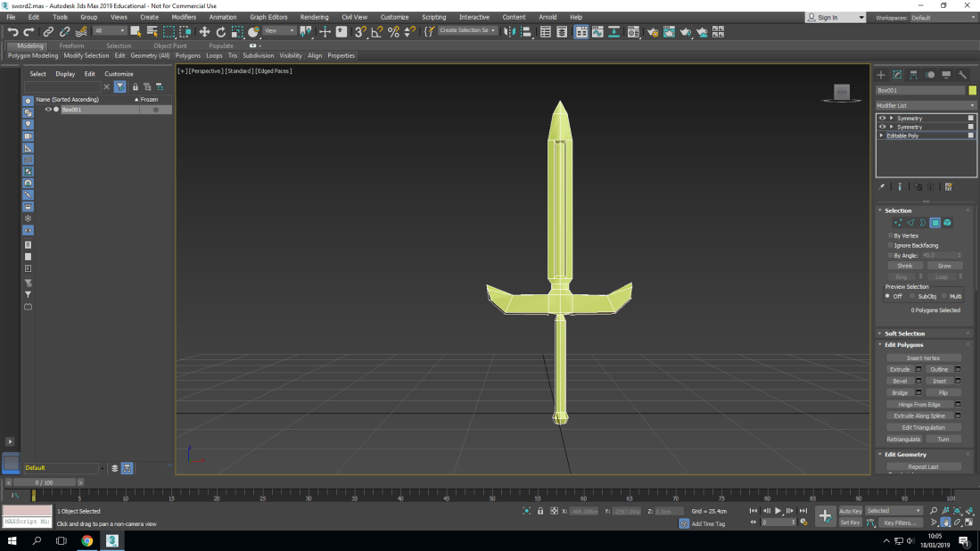
Task: Click the Shrink selection button
Action: (904, 266)
